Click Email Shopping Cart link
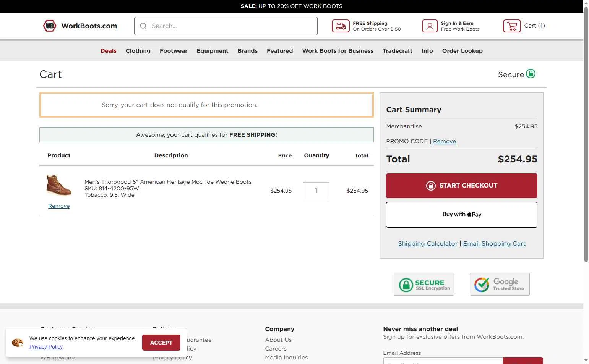This screenshot has height=364, width=589. (494, 244)
